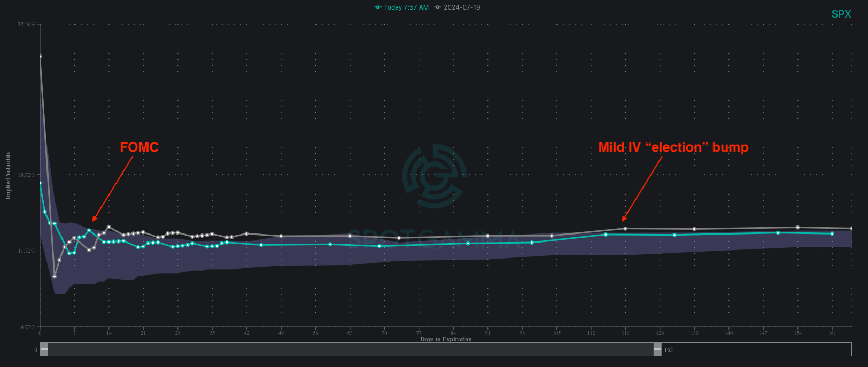868x367 pixels.
Task: Click the 'Days to Expiration' axis title
Action: (x=446, y=339)
